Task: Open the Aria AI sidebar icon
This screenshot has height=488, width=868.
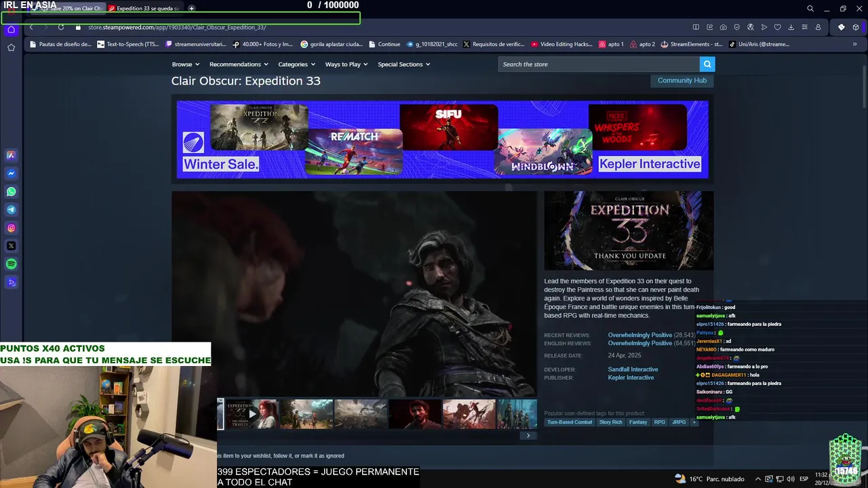Action: click(11, 155)
